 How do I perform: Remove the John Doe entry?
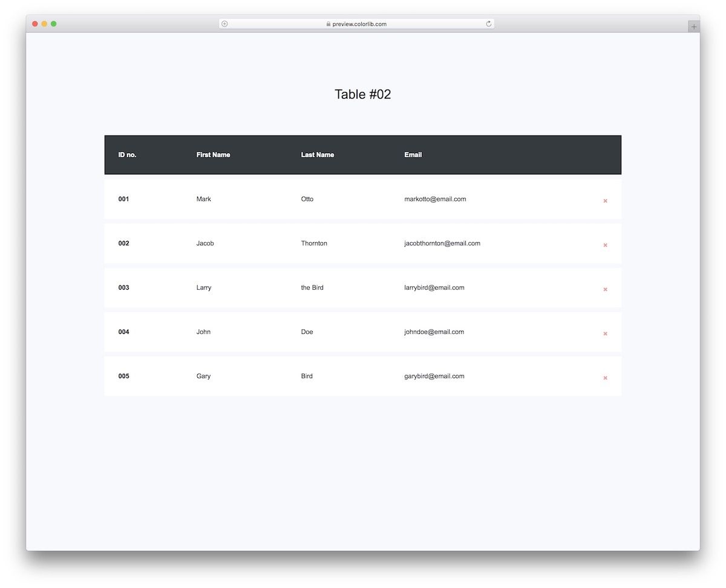click(605, 333)
